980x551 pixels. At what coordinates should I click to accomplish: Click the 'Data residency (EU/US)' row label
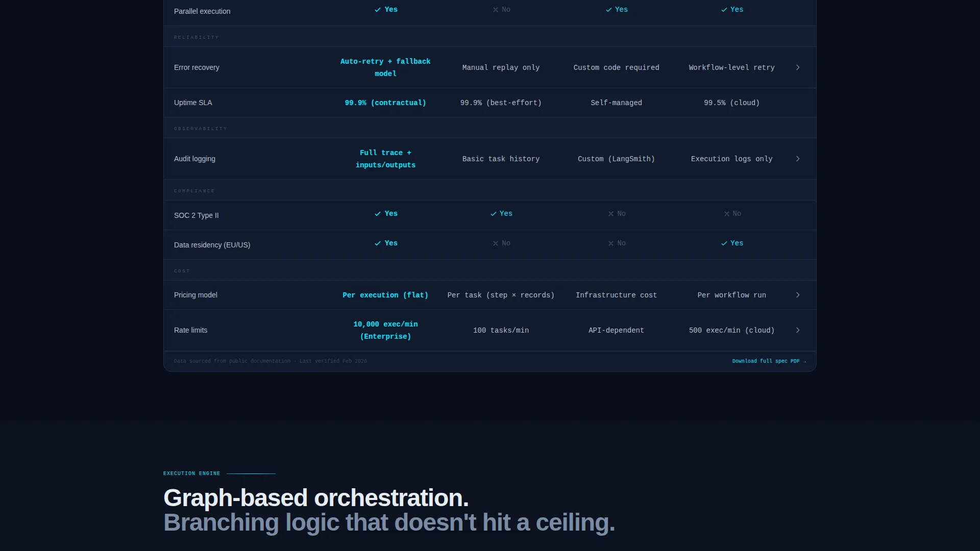point(212,245)
